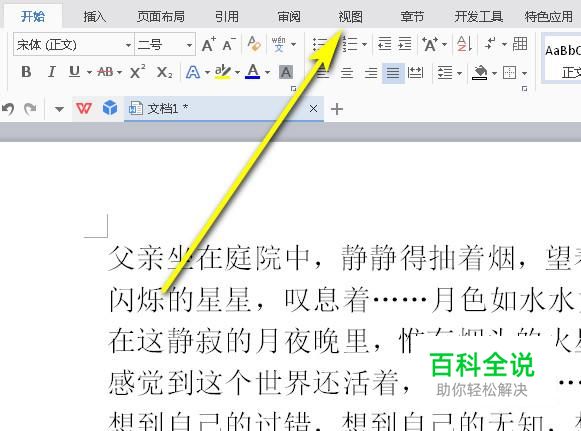Open the 审阅 tab
Image resolution: width=581 pixels, height=431 pixels.
(x=289, y=17)
